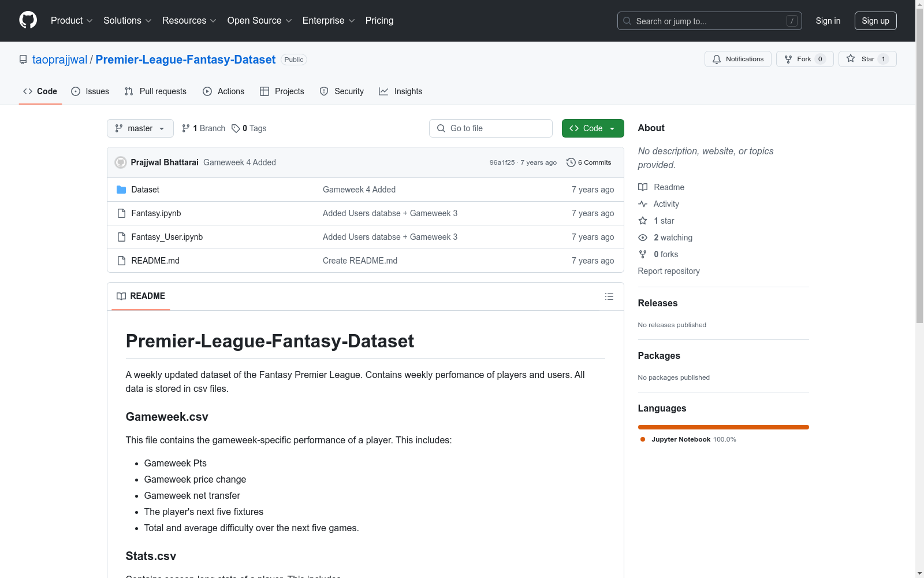Click the Sign in link
The image size is (924, 578).
828,21
